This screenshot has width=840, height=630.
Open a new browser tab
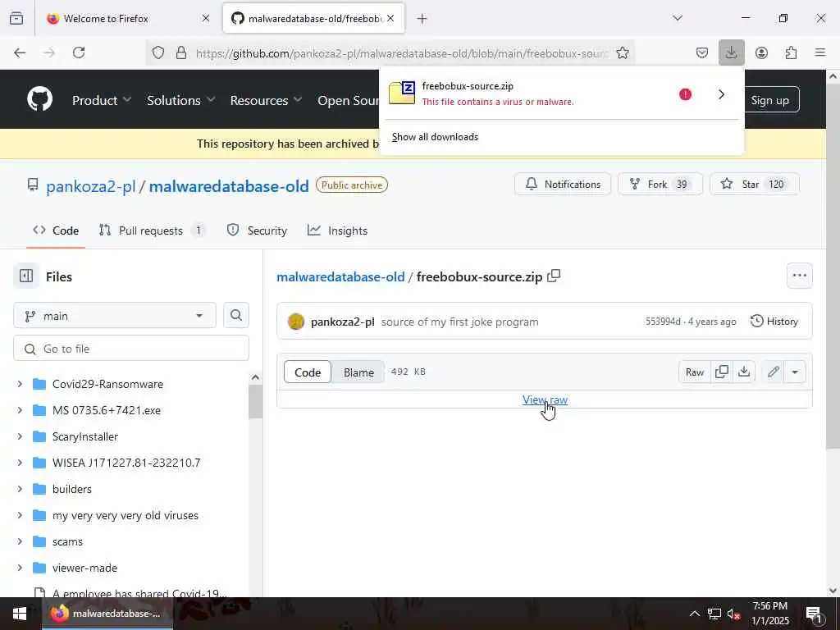click(x=422, y=19)
